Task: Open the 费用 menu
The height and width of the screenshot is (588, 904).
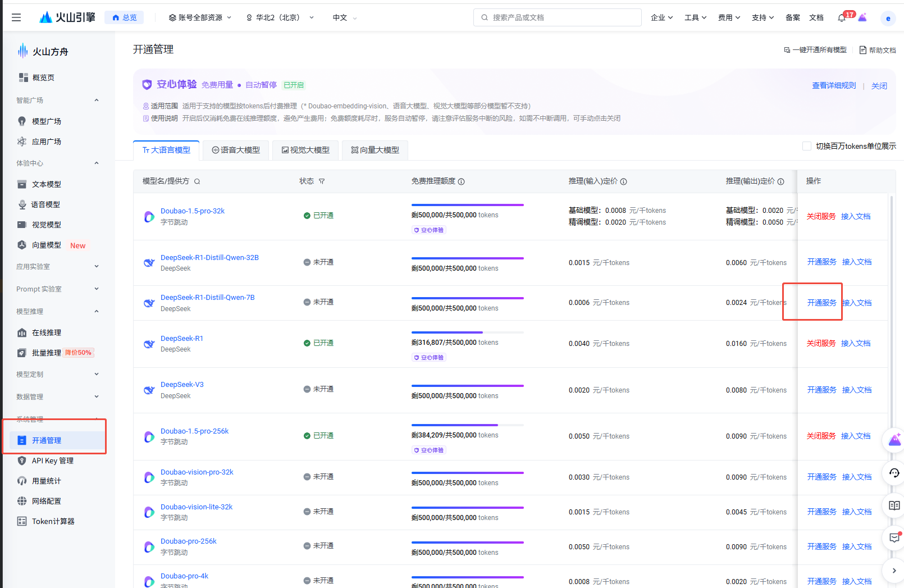Action: [x=729, y=17]
